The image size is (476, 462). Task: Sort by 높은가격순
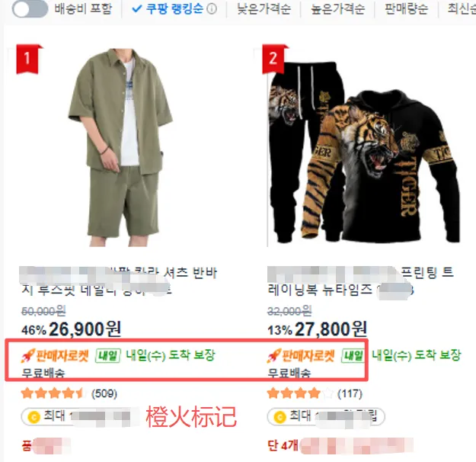point(338,9)
